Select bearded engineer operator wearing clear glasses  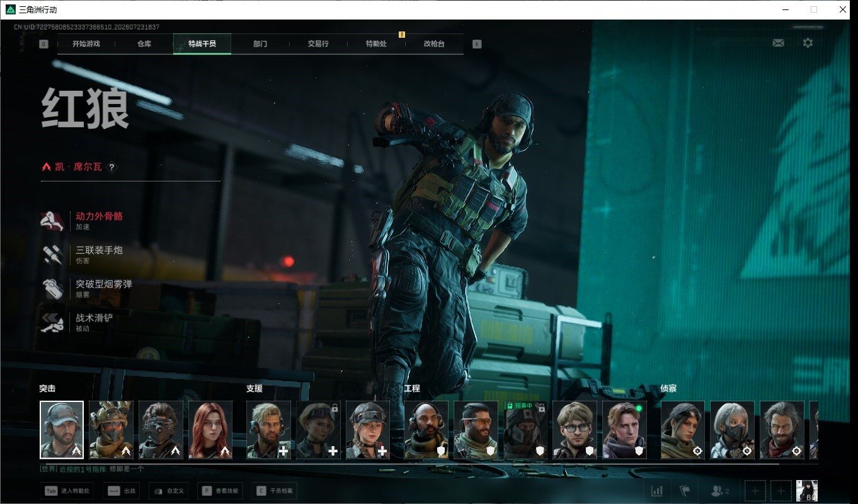(476, 430)
